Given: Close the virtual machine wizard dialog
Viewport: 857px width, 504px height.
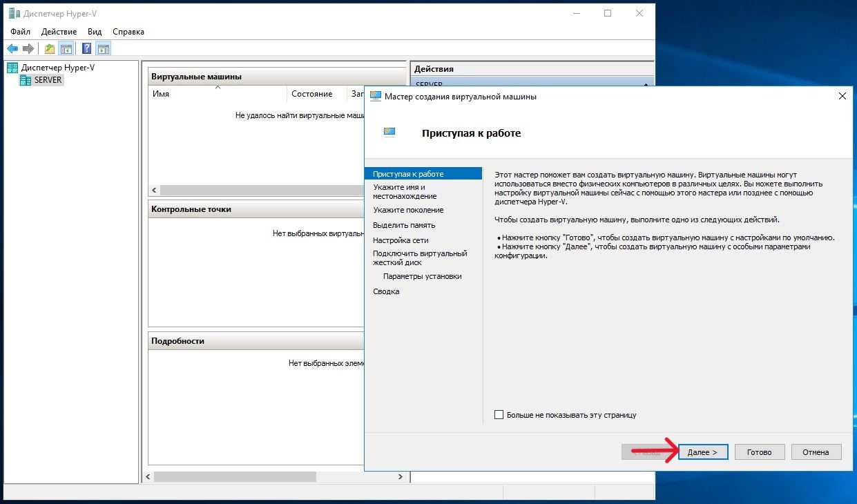Looking at the screenshot, I should pyautogui.click(x=842, y=97).
